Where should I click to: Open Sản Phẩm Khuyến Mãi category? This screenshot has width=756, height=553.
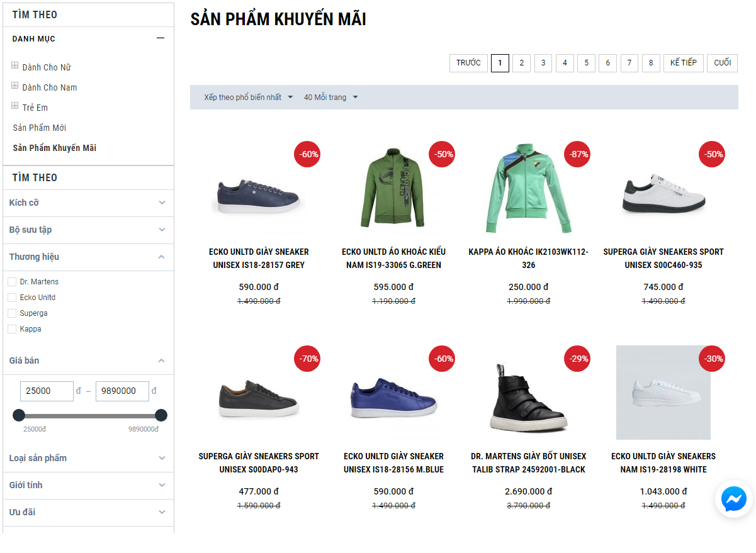55,148
